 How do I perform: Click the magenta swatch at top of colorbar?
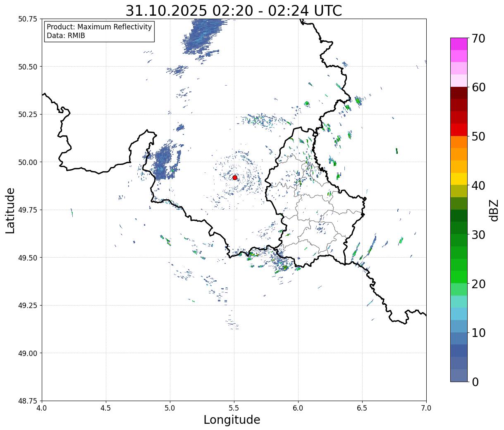459,44
